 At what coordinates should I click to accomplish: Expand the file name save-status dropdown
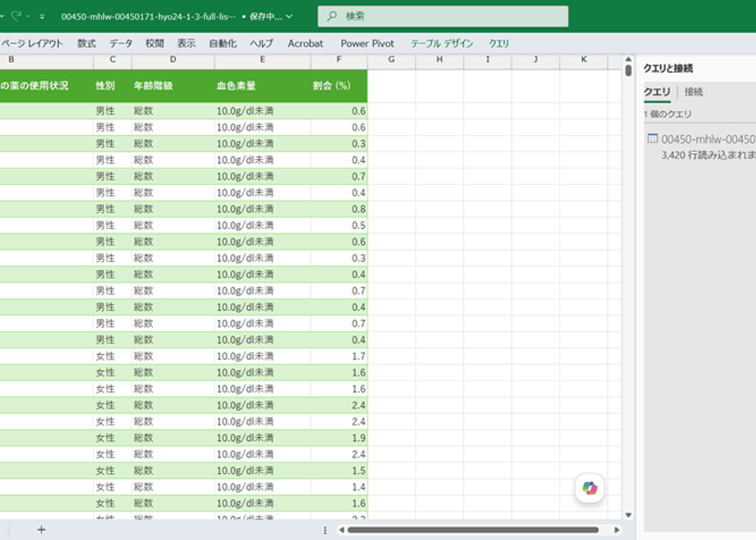pyautogui.click(x=289, y=16)
